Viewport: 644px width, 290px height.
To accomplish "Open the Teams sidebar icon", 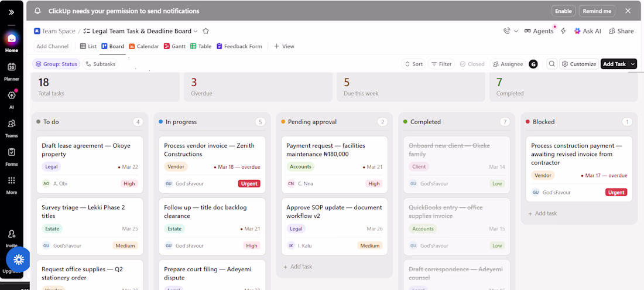I will click(12, 127).
